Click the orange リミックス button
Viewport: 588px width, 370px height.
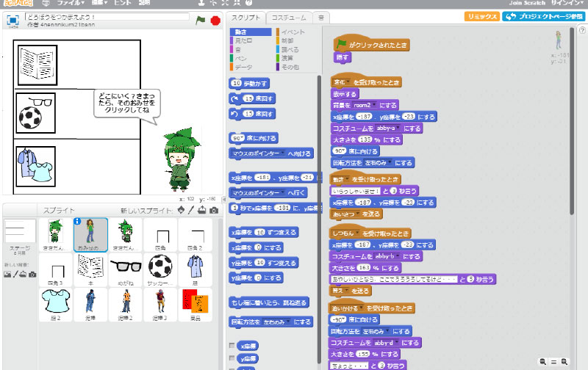pyautogui.click(x=482, y=17)
